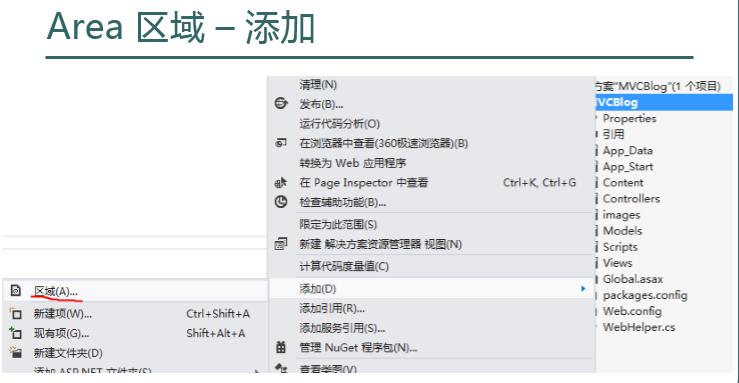
Task: Click the New Item icon beside 新建项(W)
Action: 16,313
